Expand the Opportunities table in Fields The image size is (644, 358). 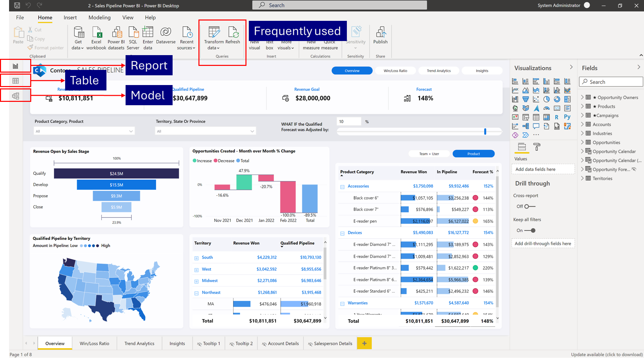point(583,142)
